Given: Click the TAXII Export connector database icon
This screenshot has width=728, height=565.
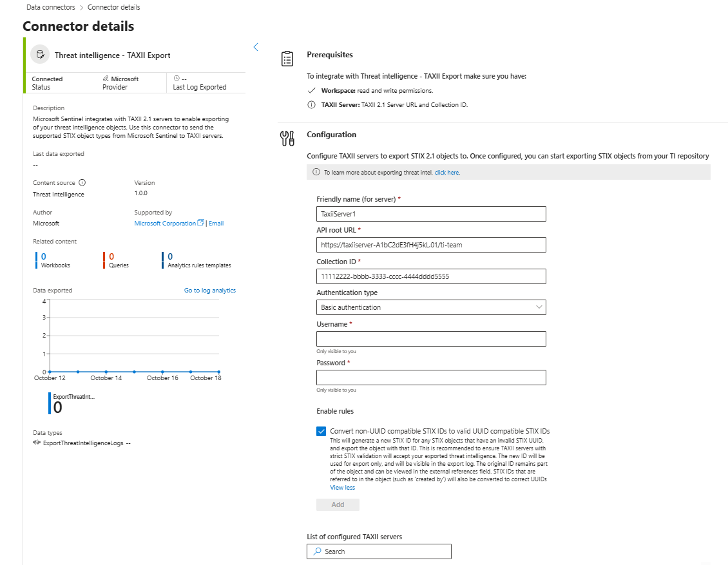Looking at the screenshot, I should tap(40, 55).
